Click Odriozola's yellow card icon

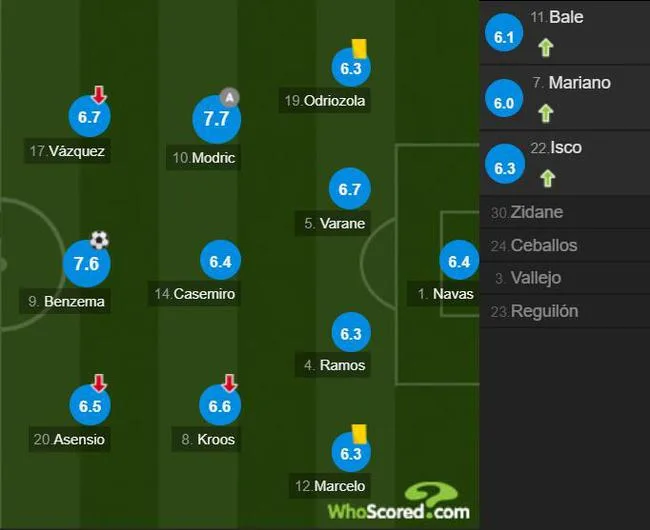(359, 48)
